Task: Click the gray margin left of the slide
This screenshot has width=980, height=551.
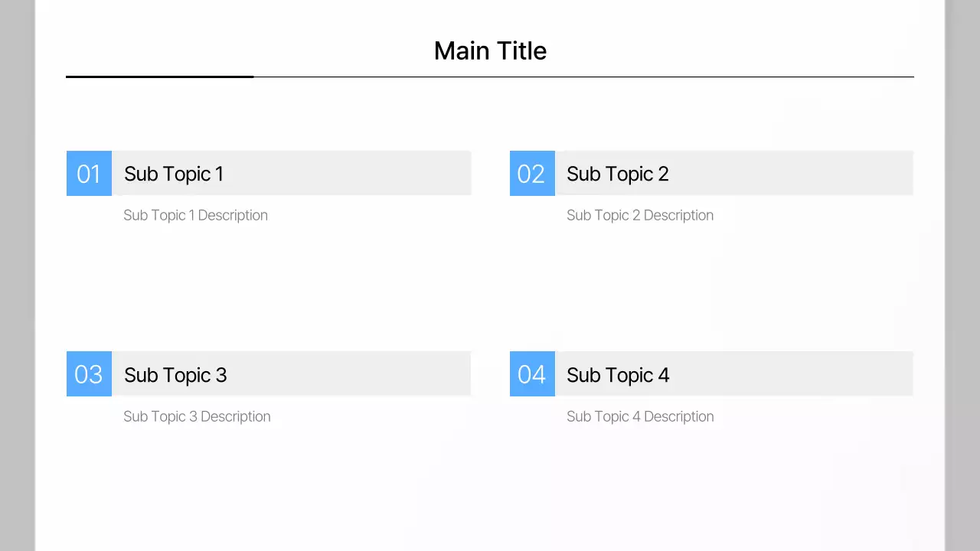Action: pos(17,275)
